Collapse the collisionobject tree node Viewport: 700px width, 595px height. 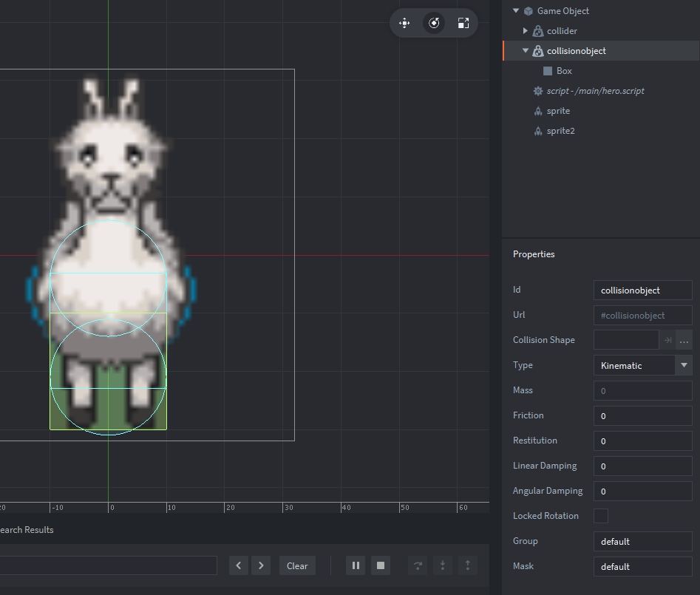coord(526,51)
